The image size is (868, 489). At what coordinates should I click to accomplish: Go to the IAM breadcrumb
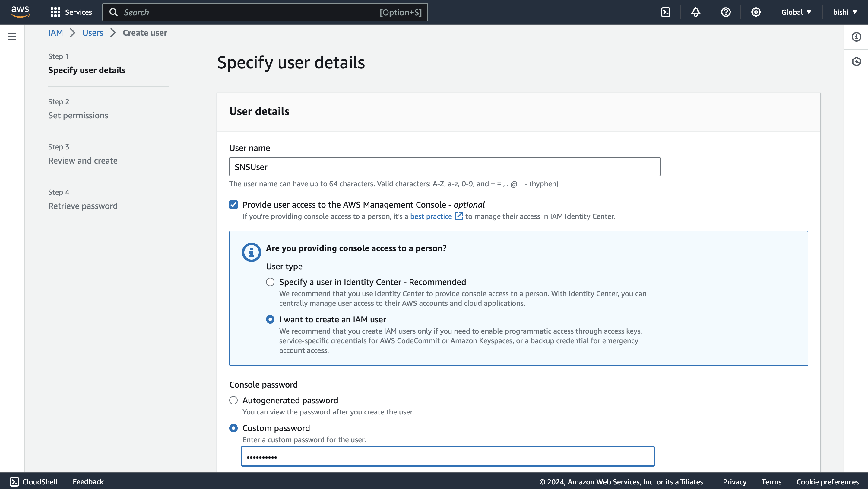point(55,33)
